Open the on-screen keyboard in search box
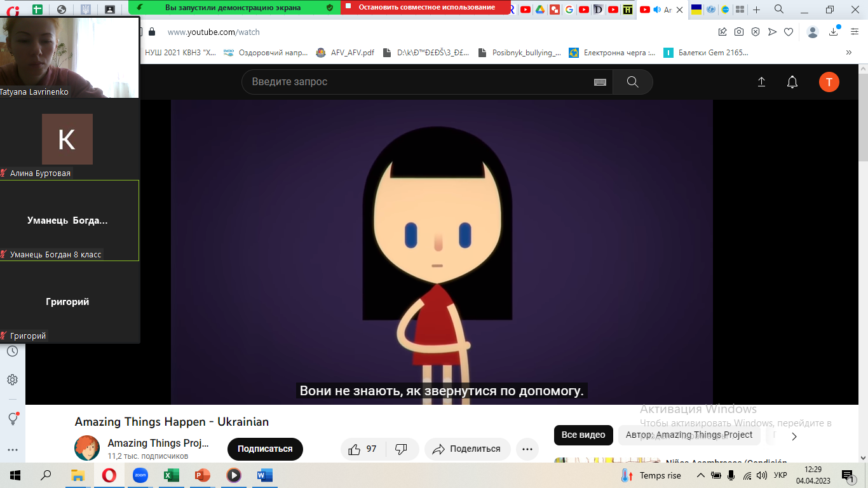 pyautogui.click(x=600, y=82)
